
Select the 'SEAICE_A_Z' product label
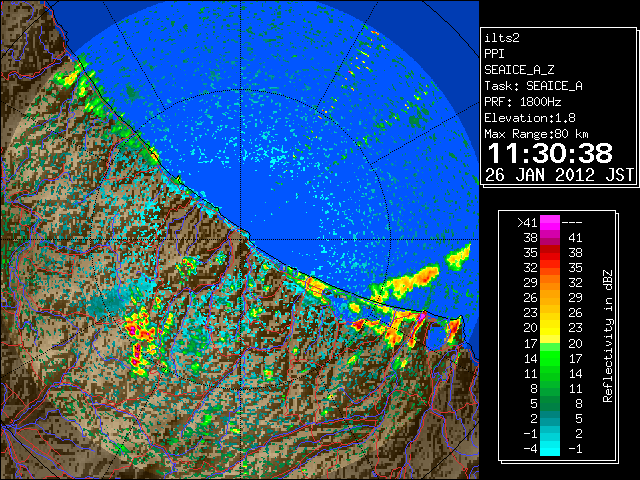pyautogui.click(x=519, y=70)
